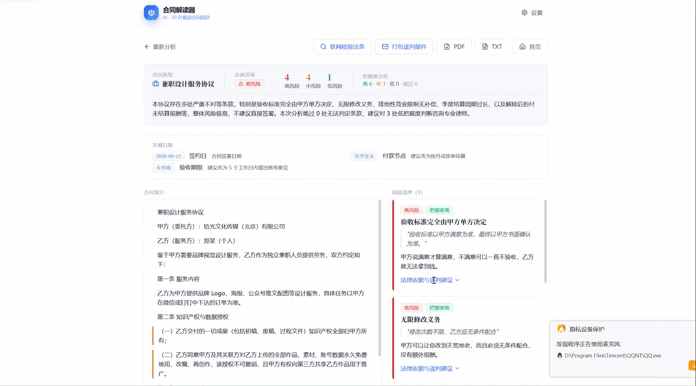
Task: Click the 风险清单 (9) heading
Action: point(407,192)
